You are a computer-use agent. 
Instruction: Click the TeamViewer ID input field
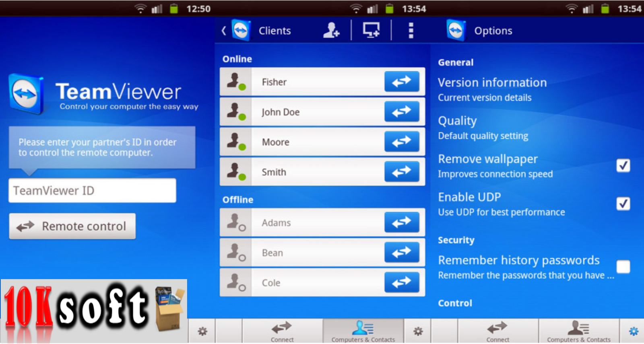92,190
